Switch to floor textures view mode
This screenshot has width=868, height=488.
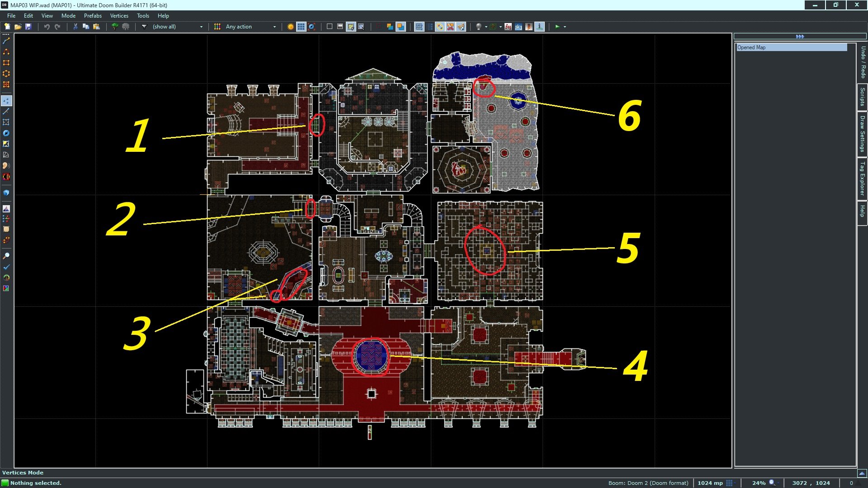click(351, 27)
